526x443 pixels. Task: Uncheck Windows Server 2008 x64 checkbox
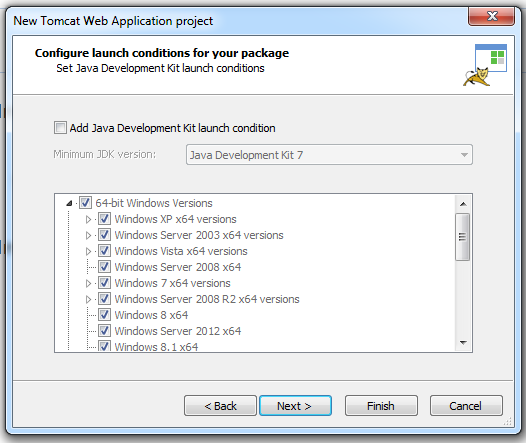coord(104,267)
